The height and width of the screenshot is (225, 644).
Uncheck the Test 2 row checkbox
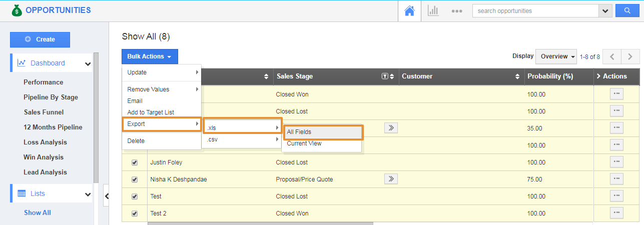point(134,213)
